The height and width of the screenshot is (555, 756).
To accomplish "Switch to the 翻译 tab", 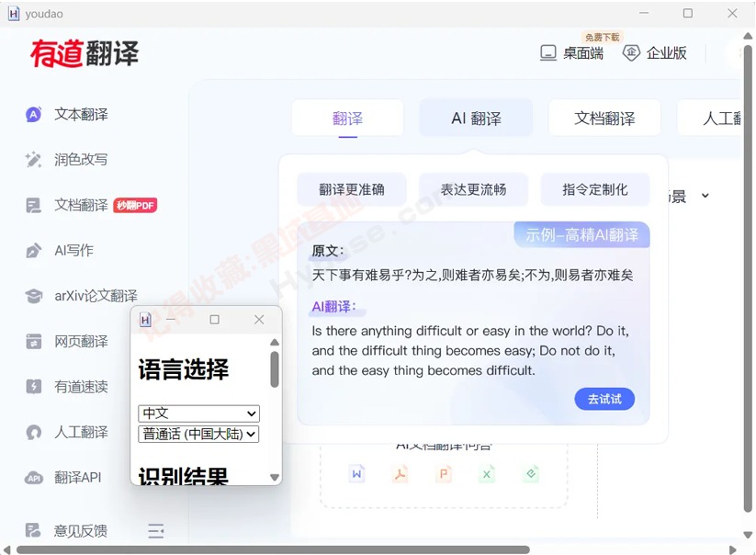I will [347, 119].
